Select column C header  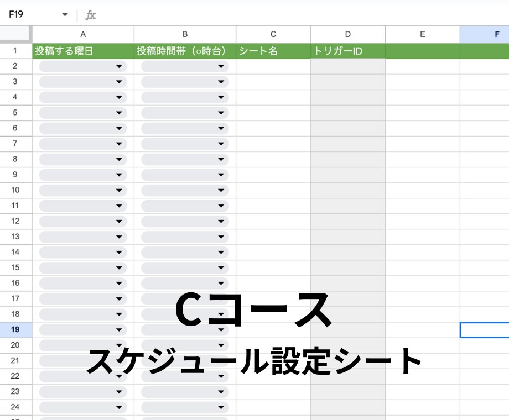coord(273,34)
